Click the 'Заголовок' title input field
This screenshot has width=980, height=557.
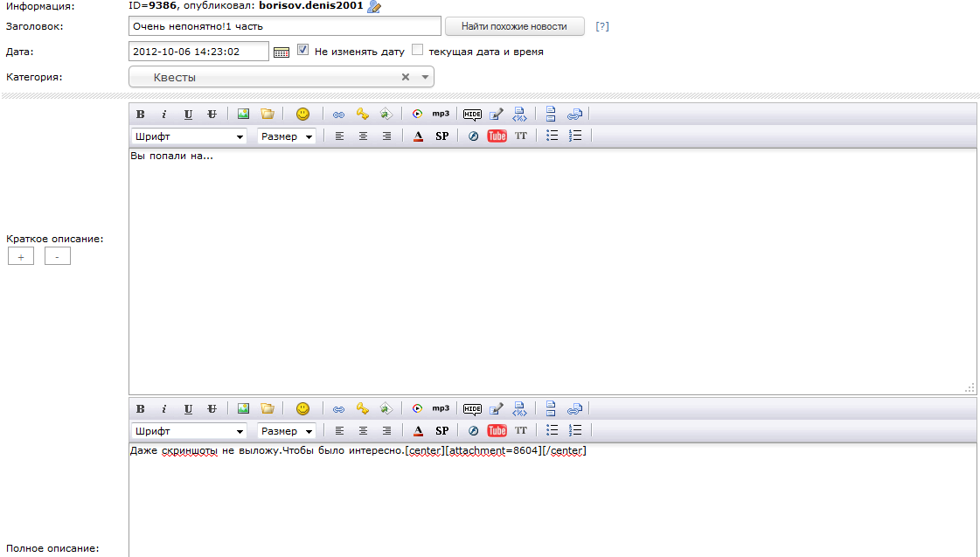pos(284,26)
